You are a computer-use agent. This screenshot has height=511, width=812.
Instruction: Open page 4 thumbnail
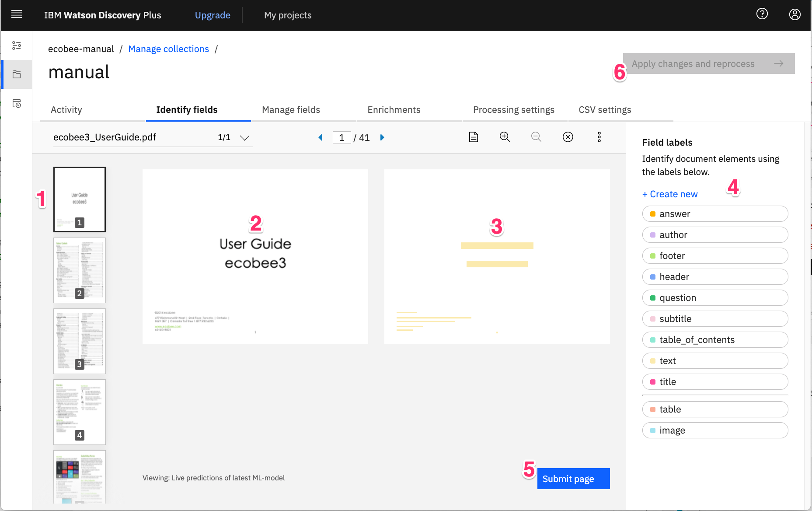tap(80, 412)
